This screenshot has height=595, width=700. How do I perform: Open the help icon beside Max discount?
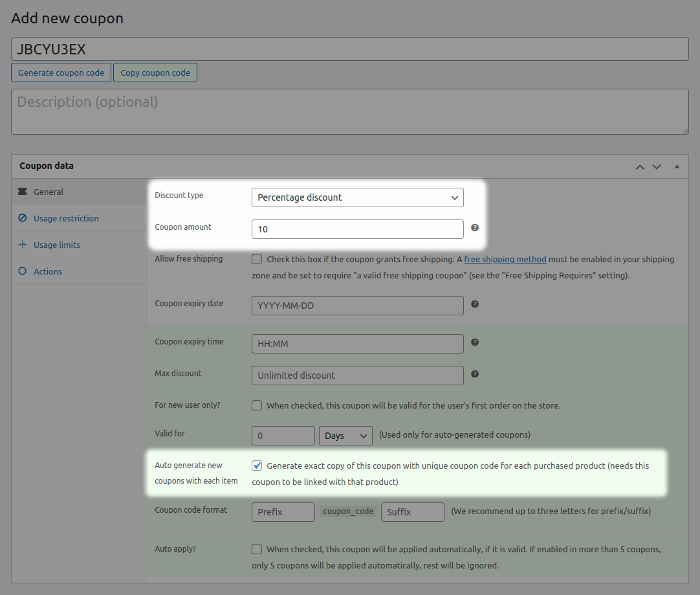point(475,375)
